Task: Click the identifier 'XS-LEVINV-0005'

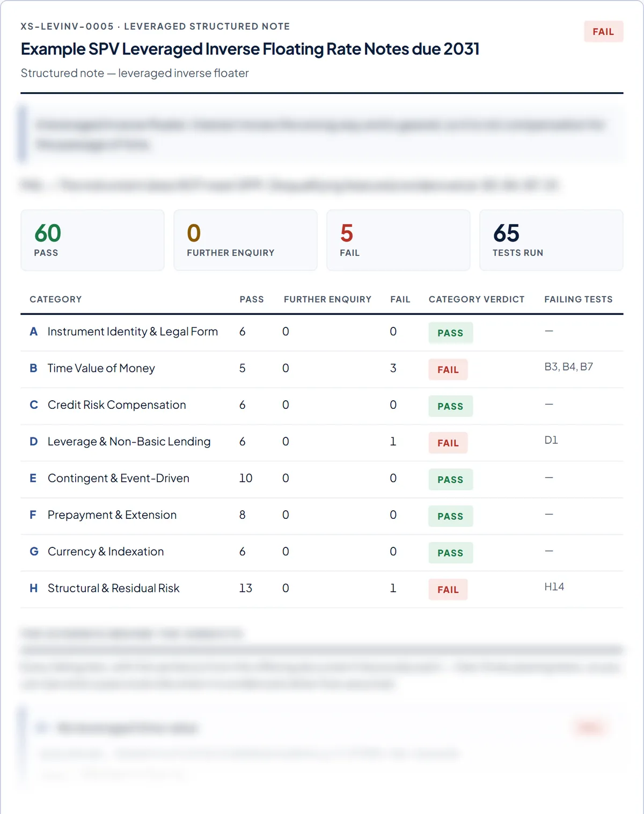Action: (x=67, y=26)
